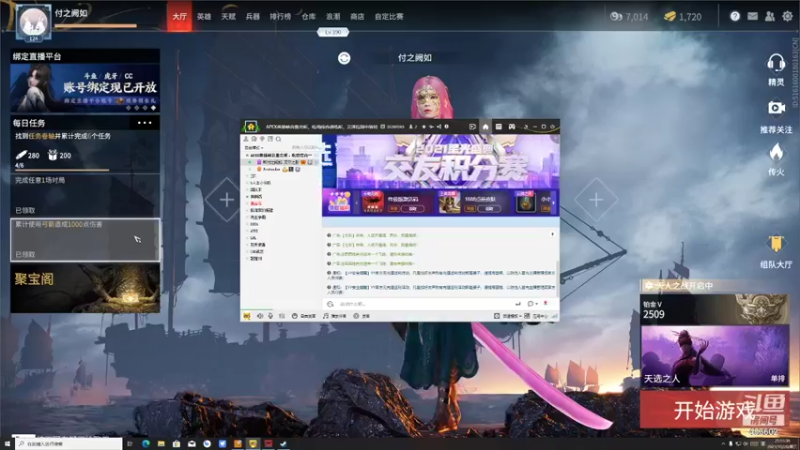Click the YY contacts person icon
Image resolution: width=800 pixels, height=450 pixels.
pyautogui.click(x=246, y=139)
